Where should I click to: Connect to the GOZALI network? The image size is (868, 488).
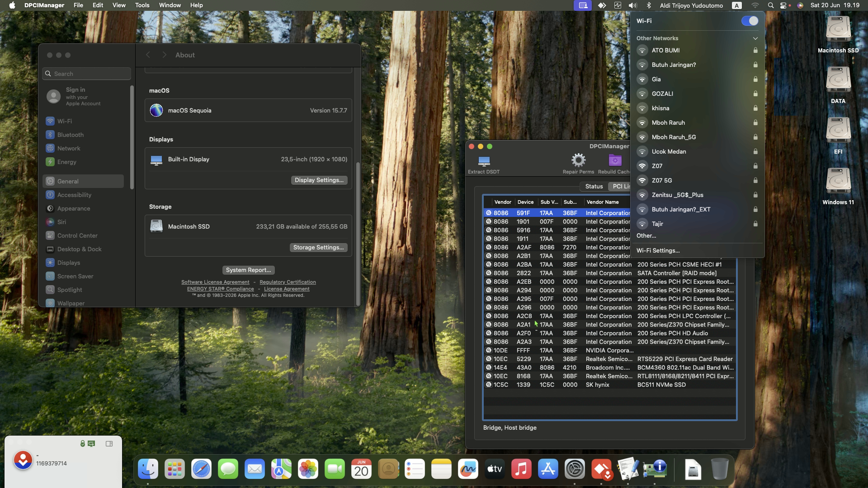click(697, 94)
